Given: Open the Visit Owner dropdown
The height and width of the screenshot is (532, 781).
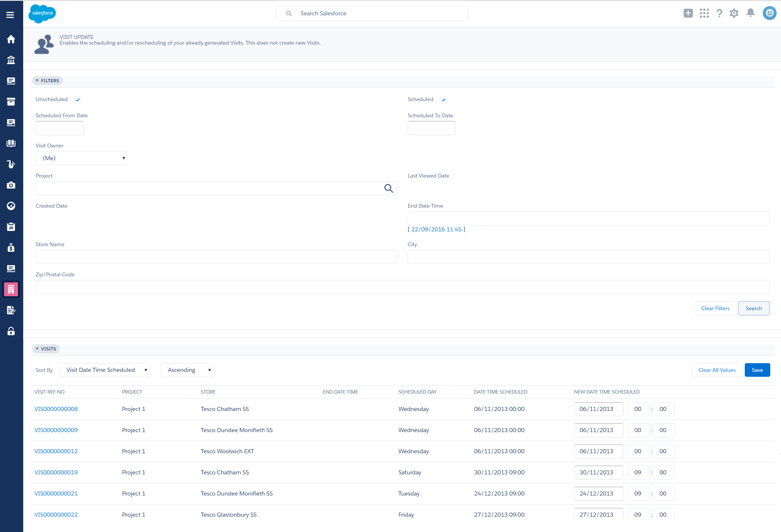Looking at the screenshot, I should tap(82, 158).
